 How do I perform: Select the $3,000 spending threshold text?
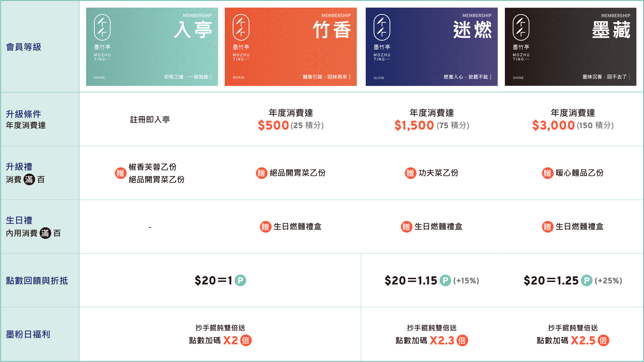pos(553,125)
